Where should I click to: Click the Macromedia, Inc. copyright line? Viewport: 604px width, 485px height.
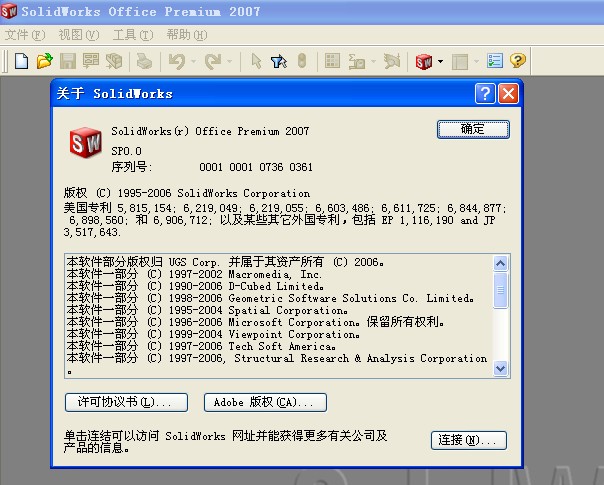[x=194, y=274]
